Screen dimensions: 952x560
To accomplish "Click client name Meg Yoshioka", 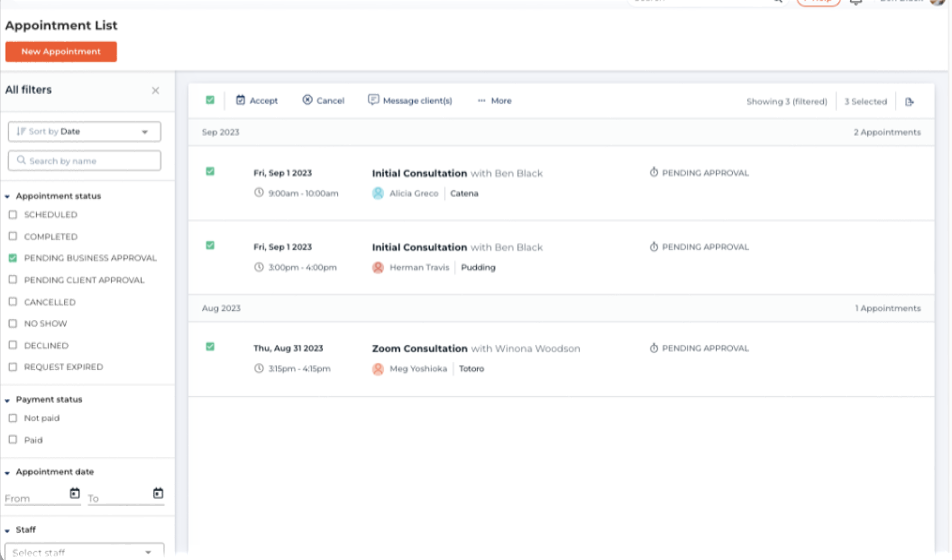I will coord(418,369).
